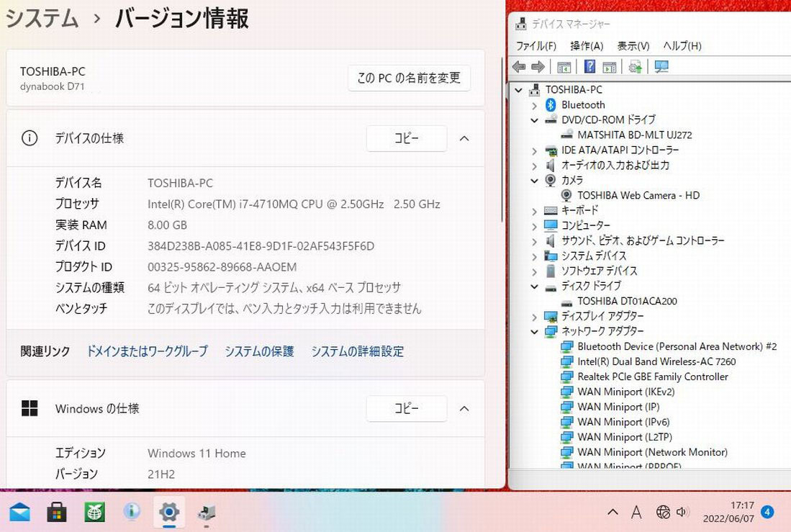Open notification center badge showing 4
Screen dimensions: 791x532
point(767,512)
